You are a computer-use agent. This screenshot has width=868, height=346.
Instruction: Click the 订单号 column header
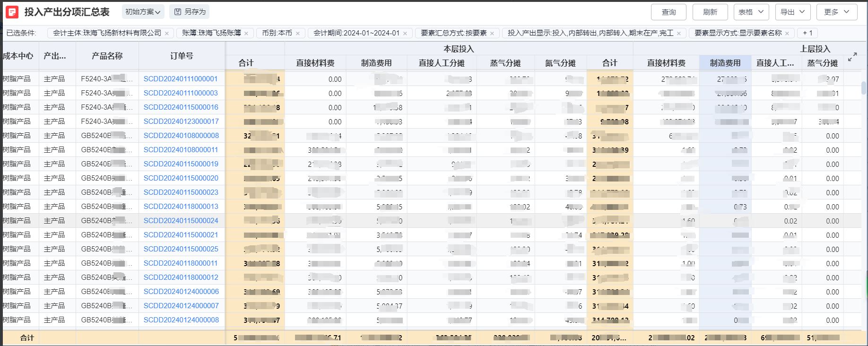click(x=182, y=56)
